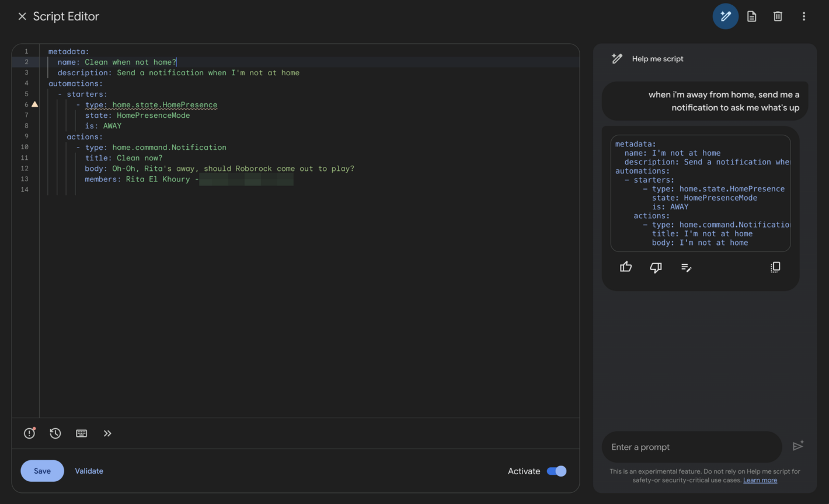Viewport: 829px width, 504px height.
Task: Click the warning triangle on line 6
Action: [x=34, y=104]
